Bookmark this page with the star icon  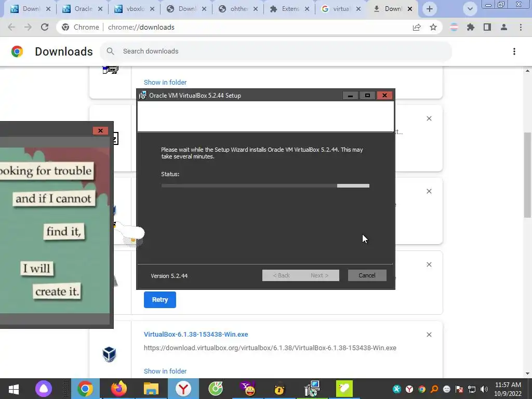pyautogui.click(x=433, y=27)
